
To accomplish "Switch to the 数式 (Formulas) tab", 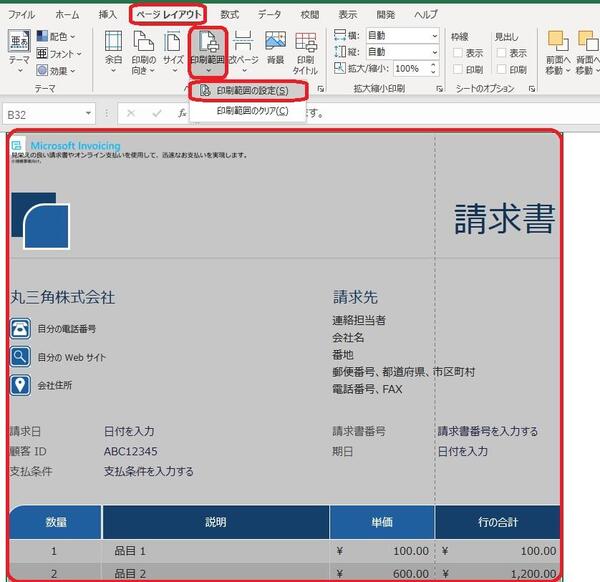I will (x=229, y=14).
